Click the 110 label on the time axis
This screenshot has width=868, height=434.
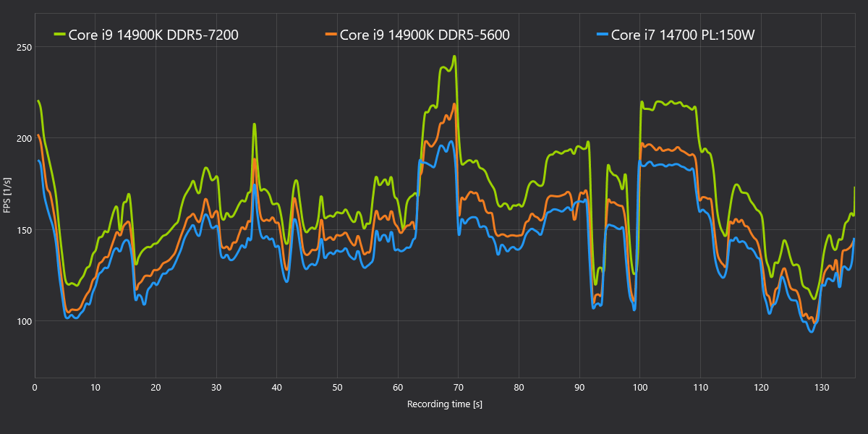(x=700, y=388)
